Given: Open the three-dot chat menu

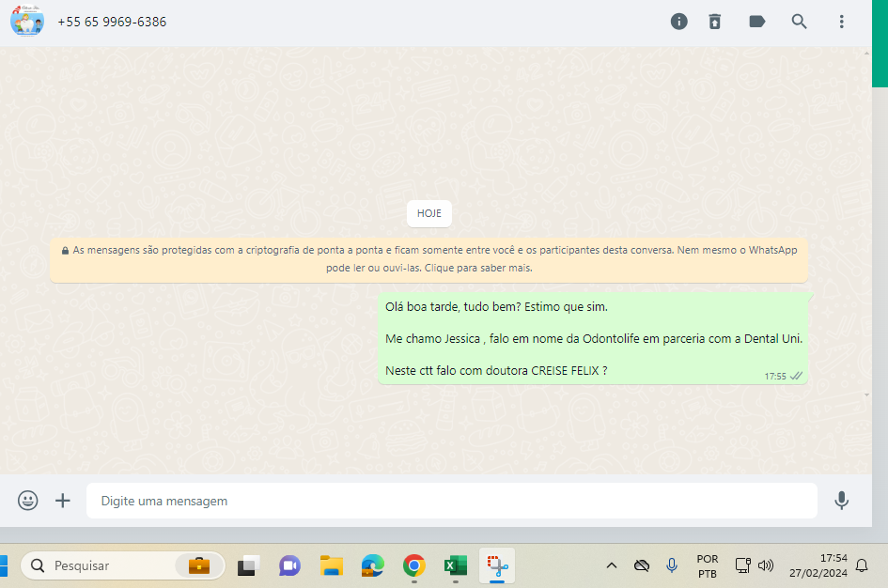Looking at the screenshot, I should click(842, 22).
